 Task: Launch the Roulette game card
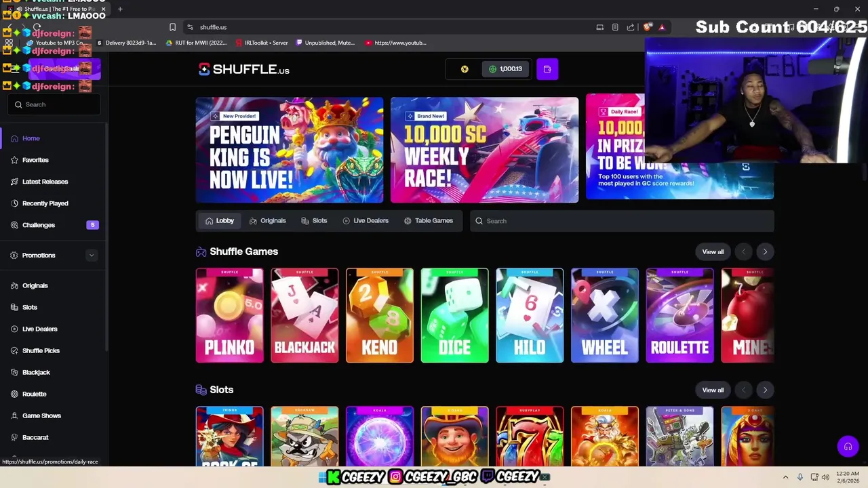click(679, 316)
